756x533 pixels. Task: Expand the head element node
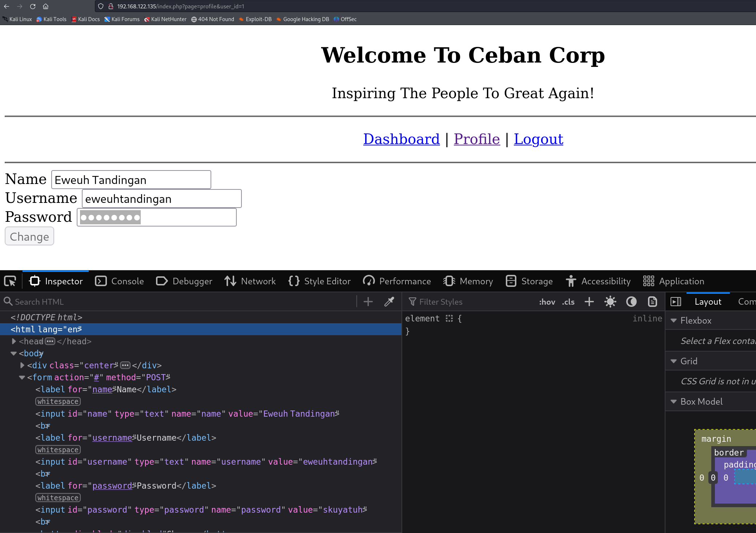tap(14, 341)
